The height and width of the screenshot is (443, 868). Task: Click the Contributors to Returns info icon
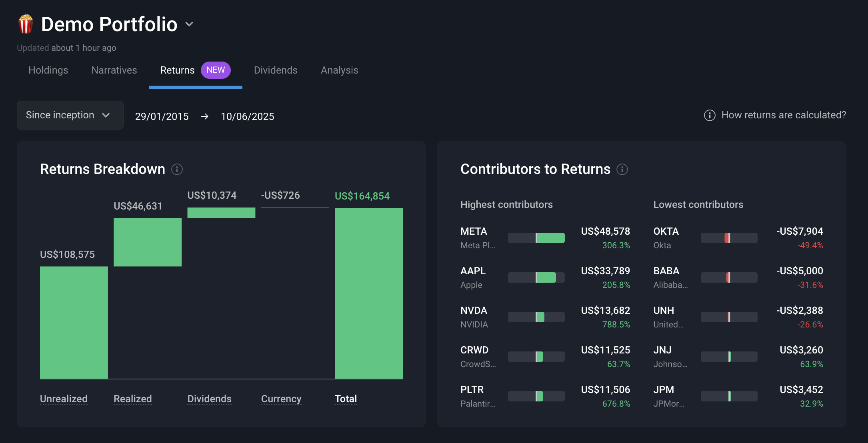click(x=622, y=170)
